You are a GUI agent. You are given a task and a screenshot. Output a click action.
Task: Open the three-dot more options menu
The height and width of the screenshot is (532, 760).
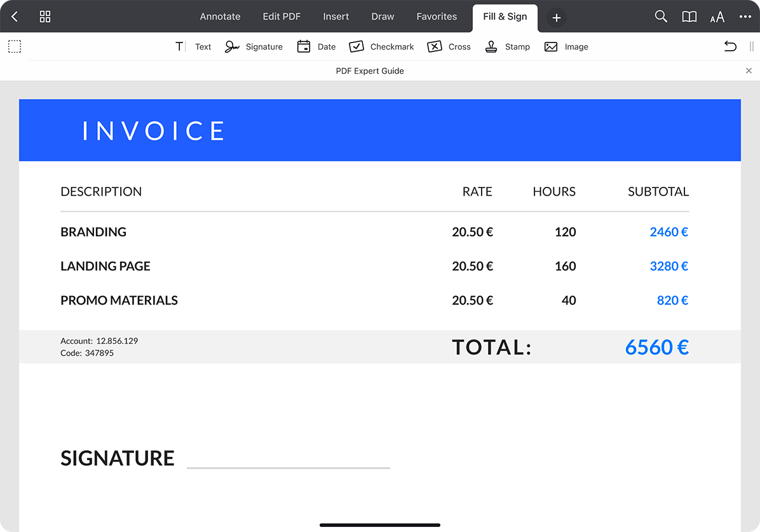pyautogui.click(x=745, y=17)
